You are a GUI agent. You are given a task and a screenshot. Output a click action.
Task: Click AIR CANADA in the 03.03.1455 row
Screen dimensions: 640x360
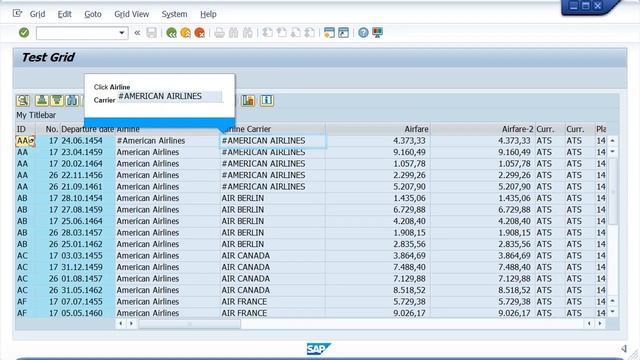coord(246,256)
